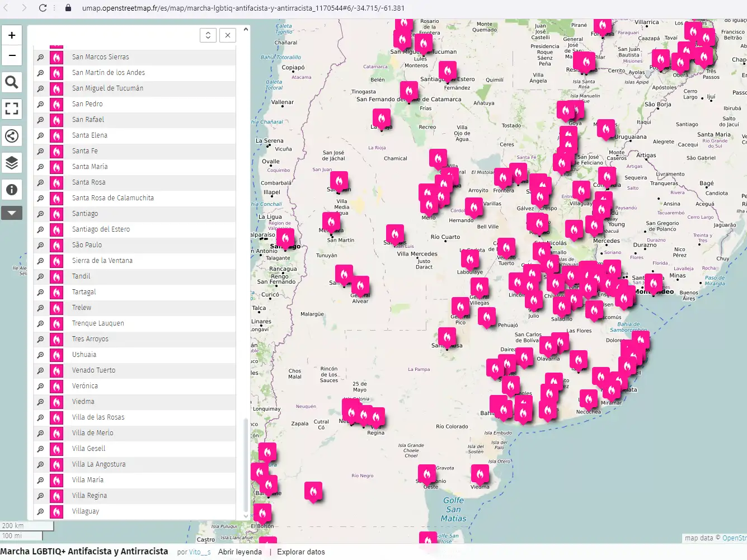Zoom in using the plus button
This screenshot has height=560, width=747.
pyautogui.click(x=12, y=35)
